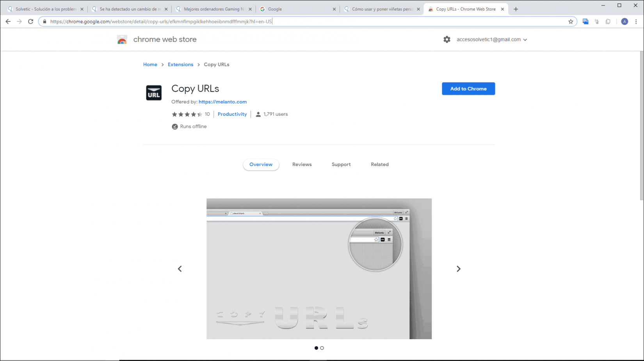Click the Copy URLs extension icon
The width and height of the screenshot is (644, 361).
click(x=154, y=93)
